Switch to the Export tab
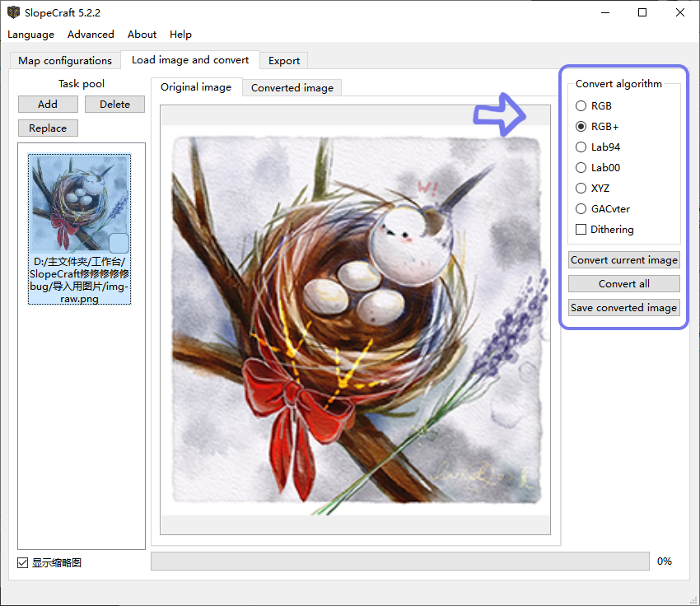Viewport: 700px width, 606px height. (x=284, y=61)
